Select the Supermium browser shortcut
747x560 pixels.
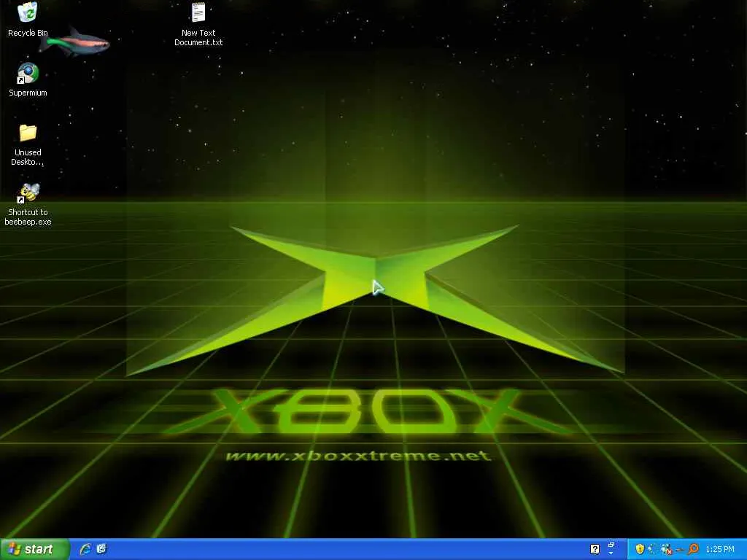coord(28,79)
